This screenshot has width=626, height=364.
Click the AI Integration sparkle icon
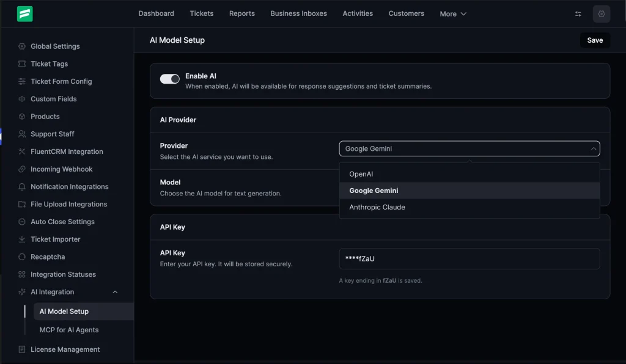click(22, 292)
